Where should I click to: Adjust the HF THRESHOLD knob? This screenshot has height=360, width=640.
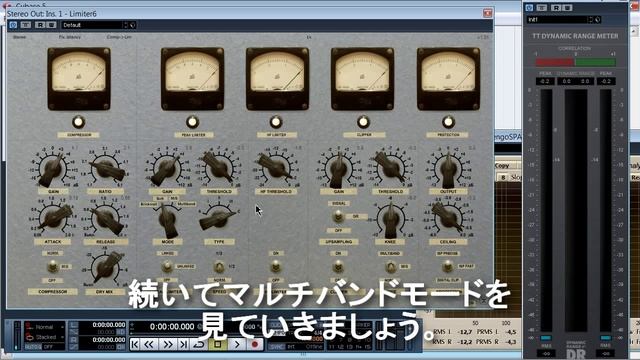pyautogui.click(x=276, y=168)
